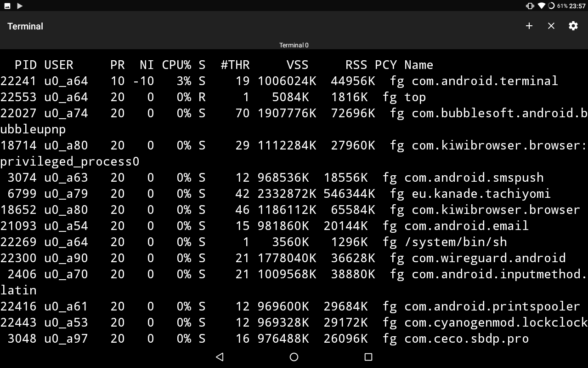Image resolution: width=588 pixels, height=368 pixels.
Task: Click PID 3074 smspush row
Action: 22,178
